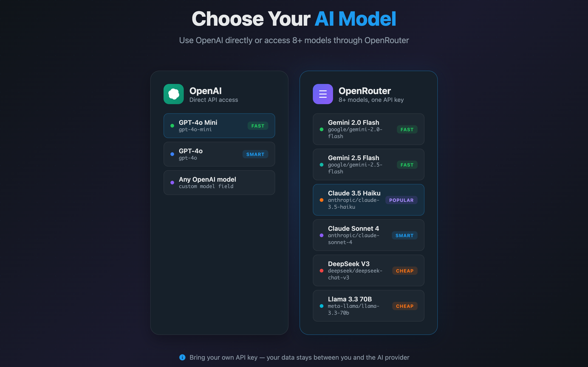Click the cyan dot beside Llama 3.3 70B
This screenshot has height=367, width=588.
pos(322,306)
